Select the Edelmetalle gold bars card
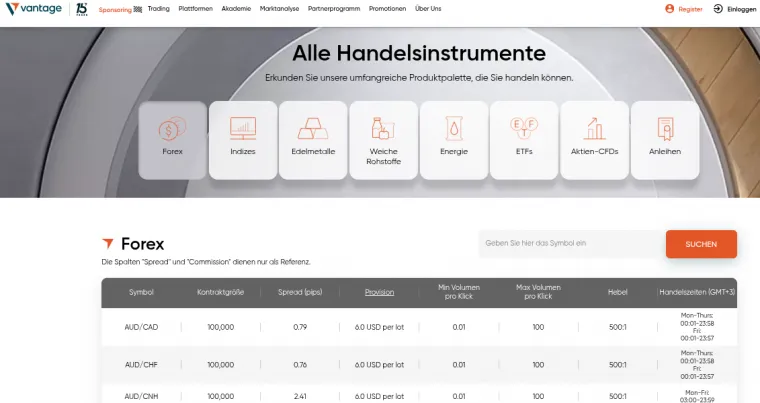The height and width of the screenshot is (403, 760). 313,140
